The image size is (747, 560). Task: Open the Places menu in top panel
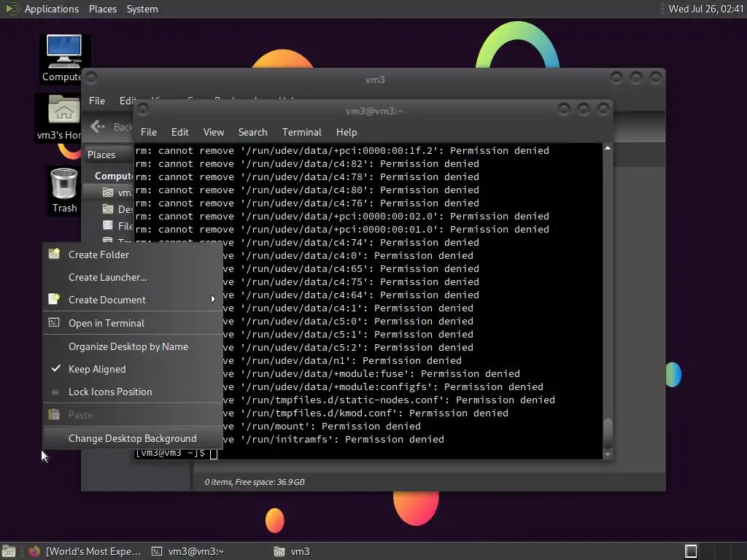[x=102, y=9]
